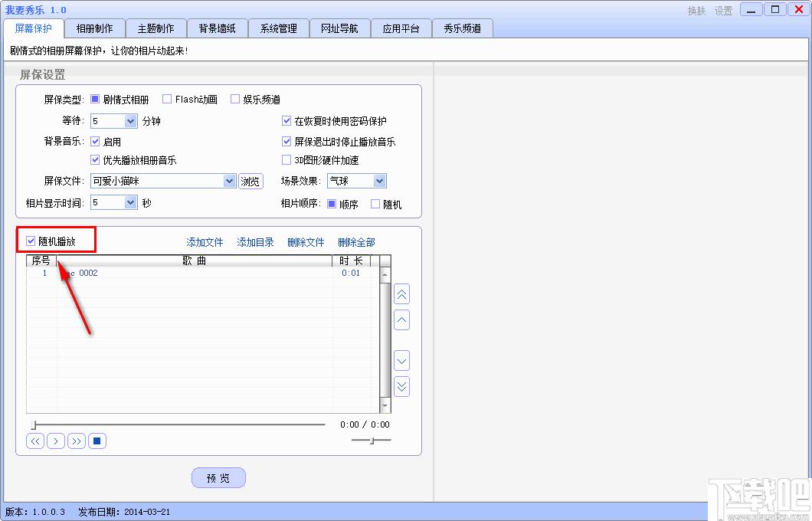Click the move-down arrow icon
The height and width of the screenshot is (521, 812).
(401, 360)
